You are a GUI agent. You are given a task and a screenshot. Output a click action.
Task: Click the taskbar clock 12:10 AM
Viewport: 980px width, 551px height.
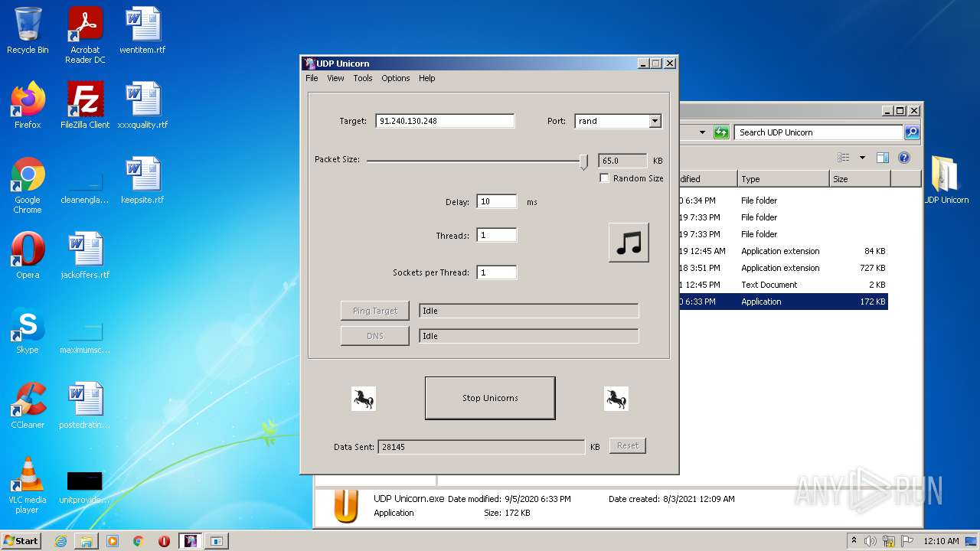point(940,541)
